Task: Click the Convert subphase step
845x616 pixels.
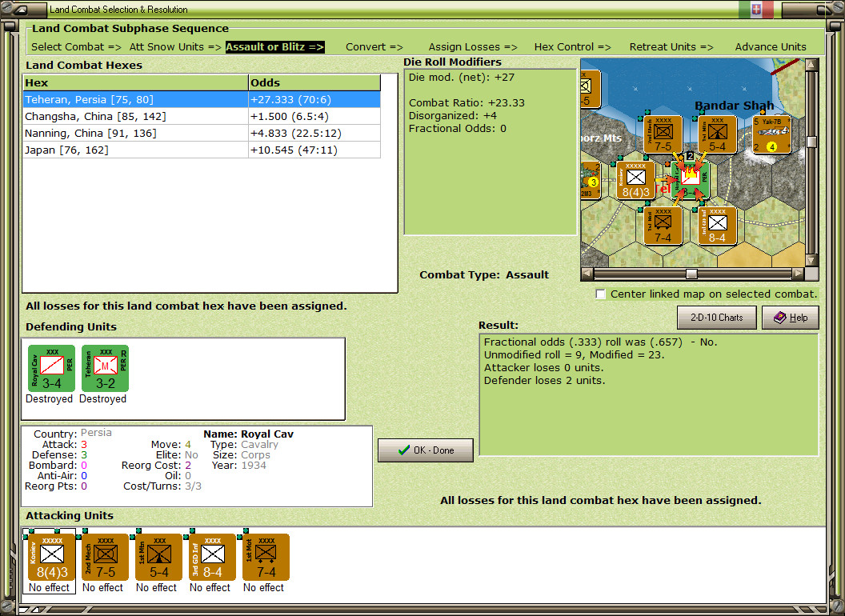Action: pos(374,47)
